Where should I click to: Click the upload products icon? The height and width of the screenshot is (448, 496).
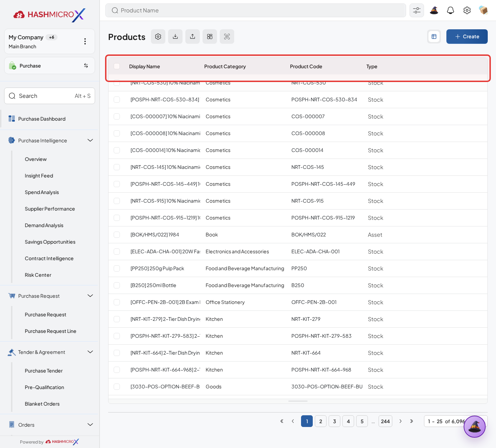pyautogui.click(x=193, y=37)
